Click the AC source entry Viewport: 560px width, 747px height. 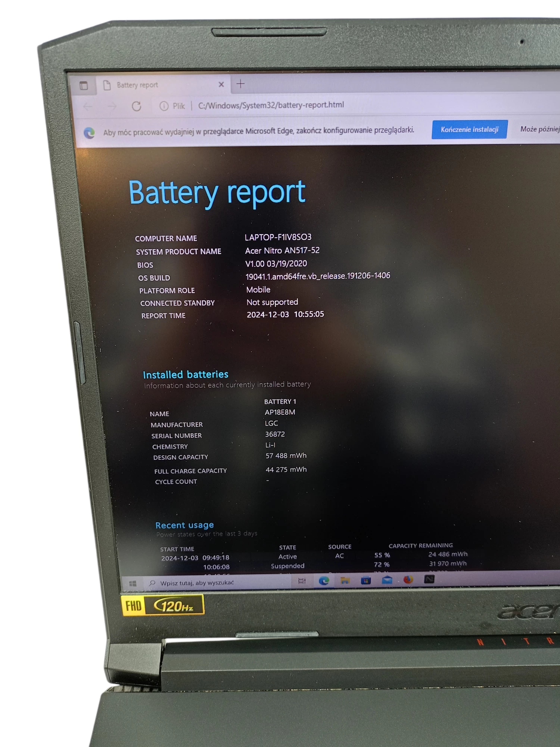coord(339,556)
